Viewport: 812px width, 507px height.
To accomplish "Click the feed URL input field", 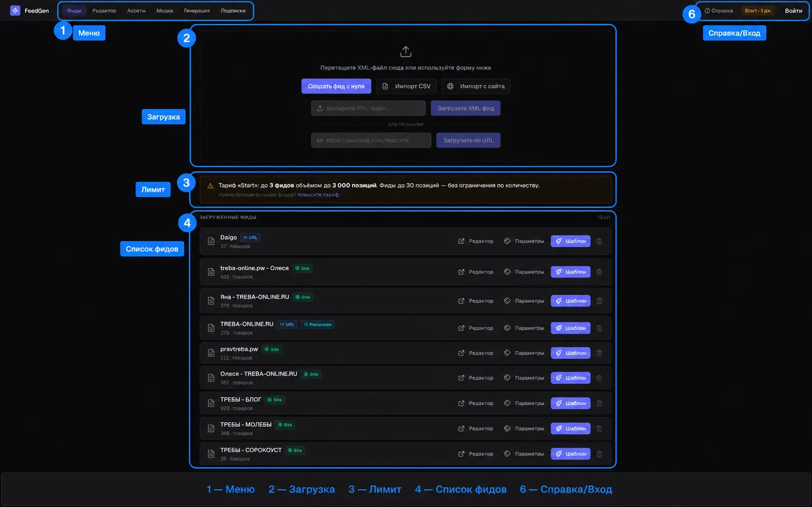I will (371, 140).
